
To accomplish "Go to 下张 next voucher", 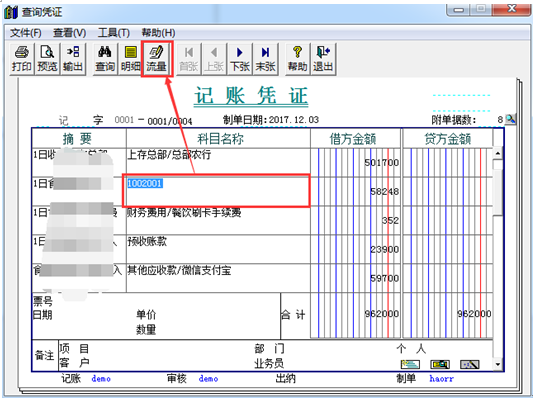I will (240, 58).
